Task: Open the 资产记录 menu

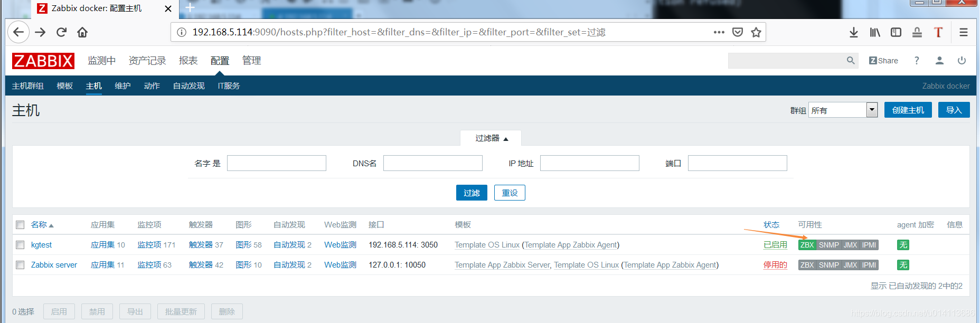Action: pos(147,61)
